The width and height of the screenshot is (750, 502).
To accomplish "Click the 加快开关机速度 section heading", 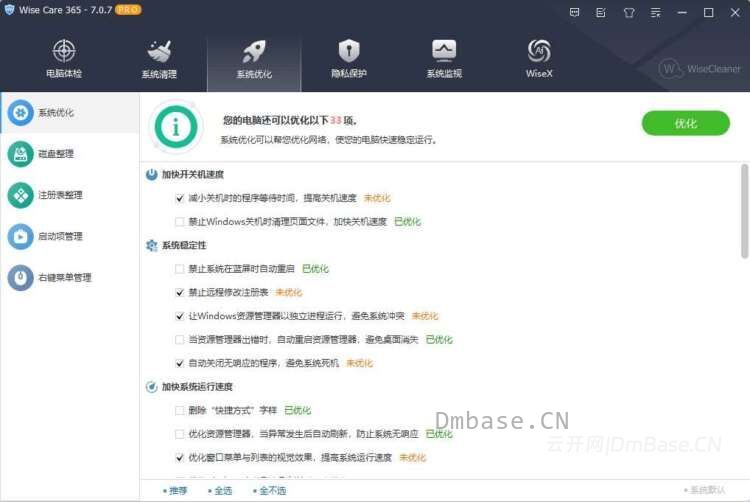I will click(193, 175).
